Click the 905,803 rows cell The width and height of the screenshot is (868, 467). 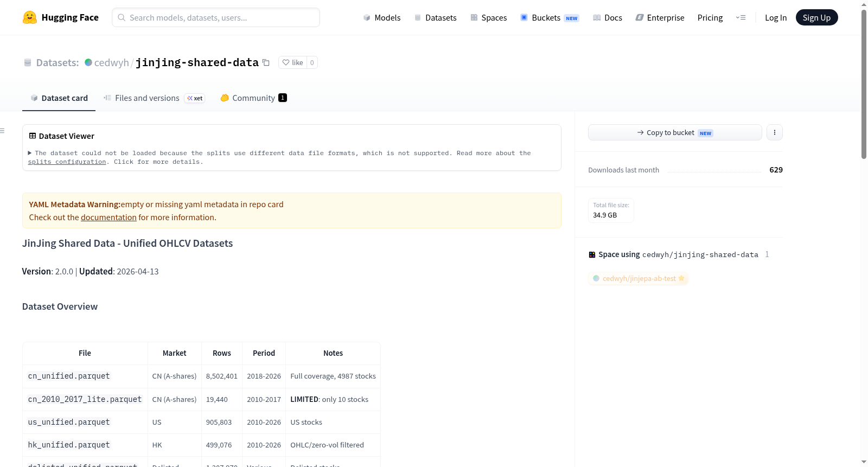coord(222,423)
